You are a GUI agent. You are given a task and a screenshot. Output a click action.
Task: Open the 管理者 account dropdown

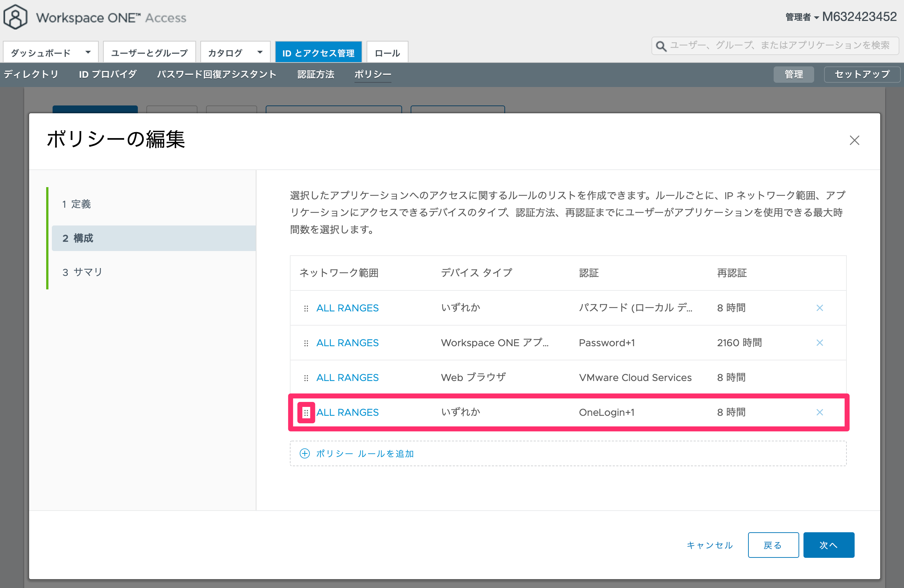click(801, 17)
